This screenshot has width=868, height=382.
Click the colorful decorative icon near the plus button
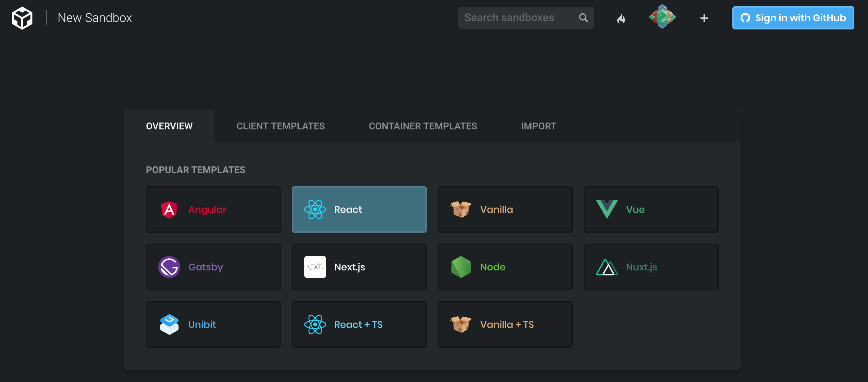662,17
